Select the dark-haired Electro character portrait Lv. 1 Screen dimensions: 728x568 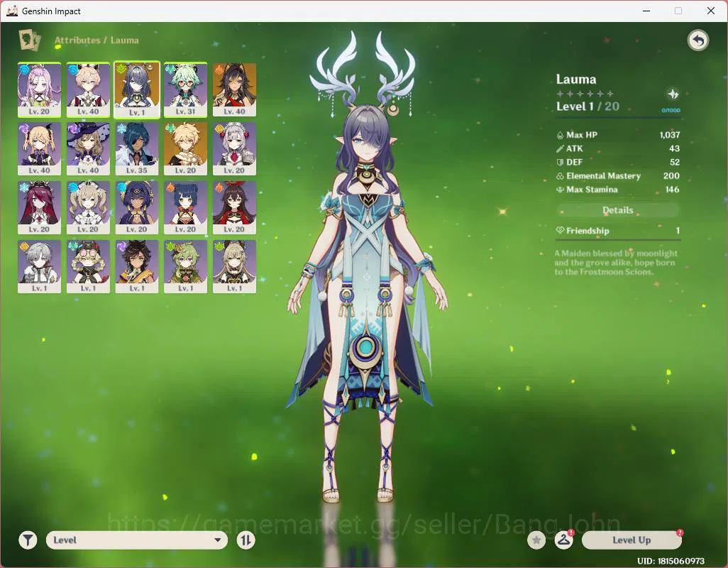pyautogui.click(x=137, y=266)
